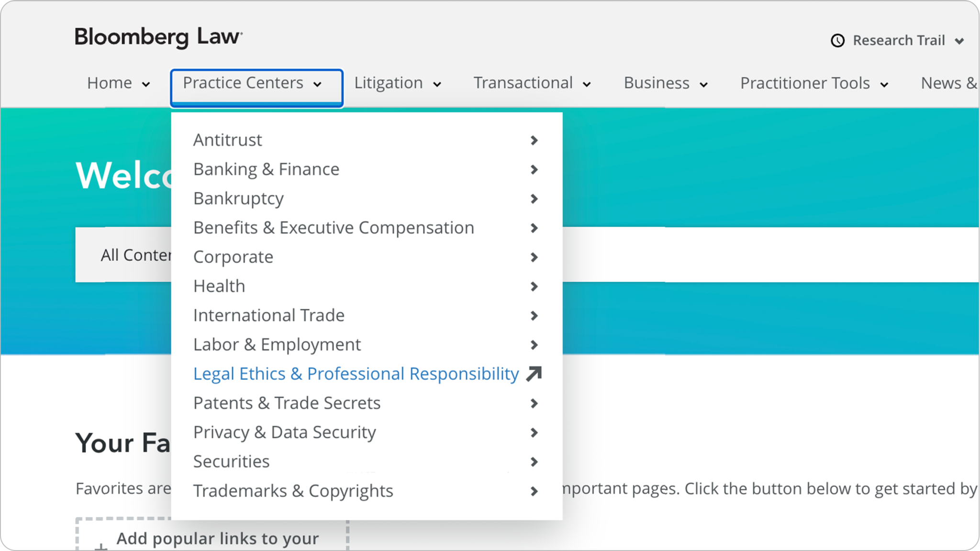Select Labor & Employment from the list
The height and width of the screenshot is (551, 980).
pos(277,344)
